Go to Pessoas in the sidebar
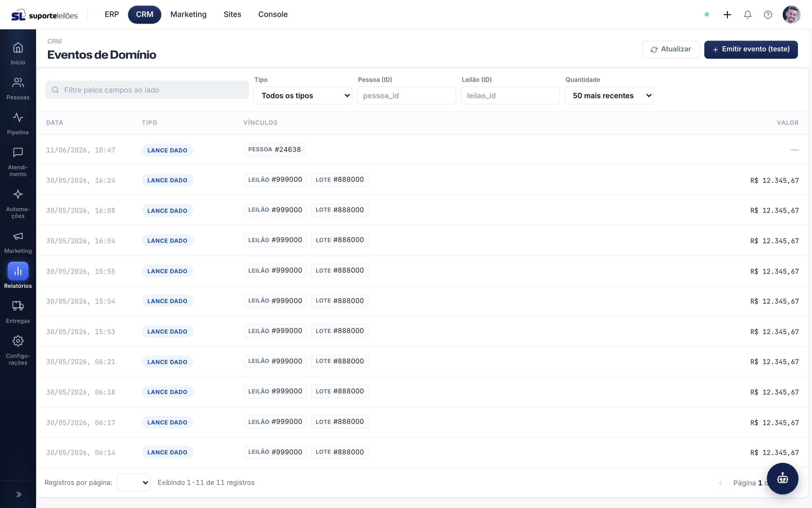Image resolution: width=812 pixels, height=508 pixels. (18, 83)
